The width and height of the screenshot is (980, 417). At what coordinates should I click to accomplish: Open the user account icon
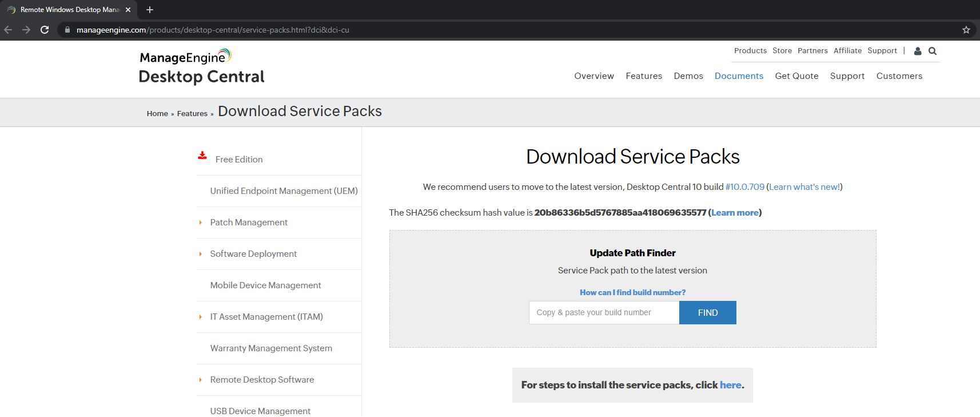[918, 51]
